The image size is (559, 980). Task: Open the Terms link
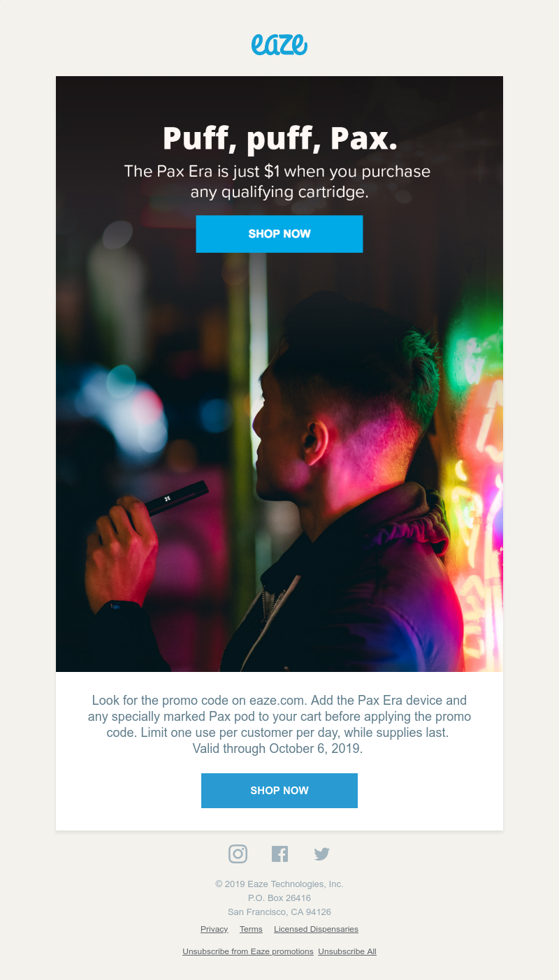pyautogui.click(x=251, y=929)
